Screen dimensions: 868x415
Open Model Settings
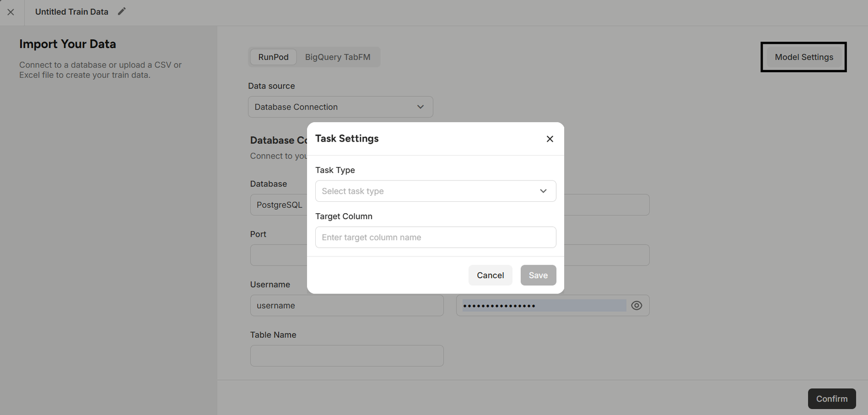pos(804,57)
